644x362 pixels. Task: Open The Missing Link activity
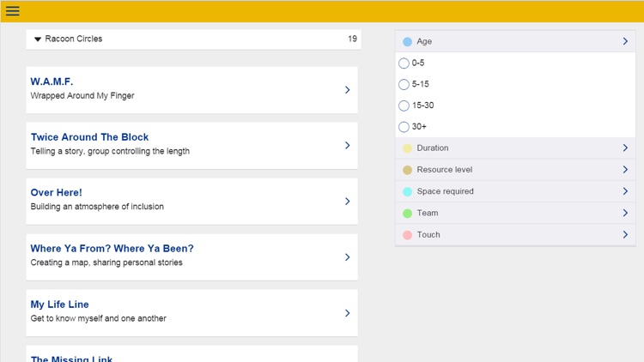coord(72,358)
